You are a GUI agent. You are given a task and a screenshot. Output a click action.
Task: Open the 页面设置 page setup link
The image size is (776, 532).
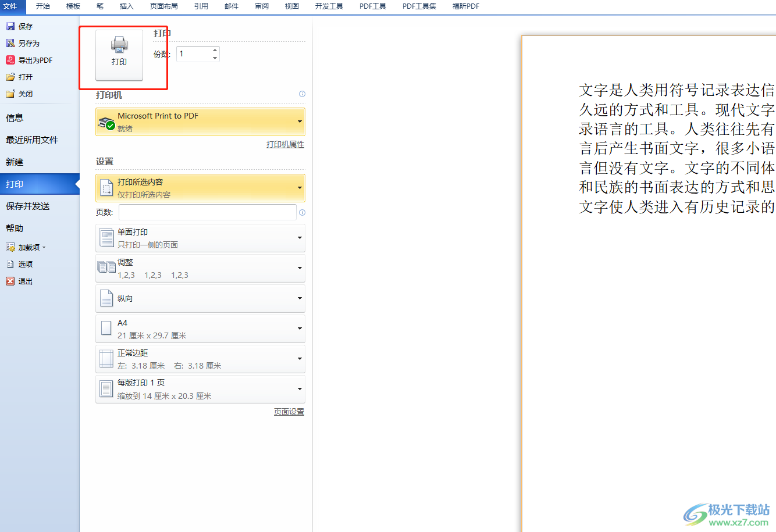[x=289, y=412]
